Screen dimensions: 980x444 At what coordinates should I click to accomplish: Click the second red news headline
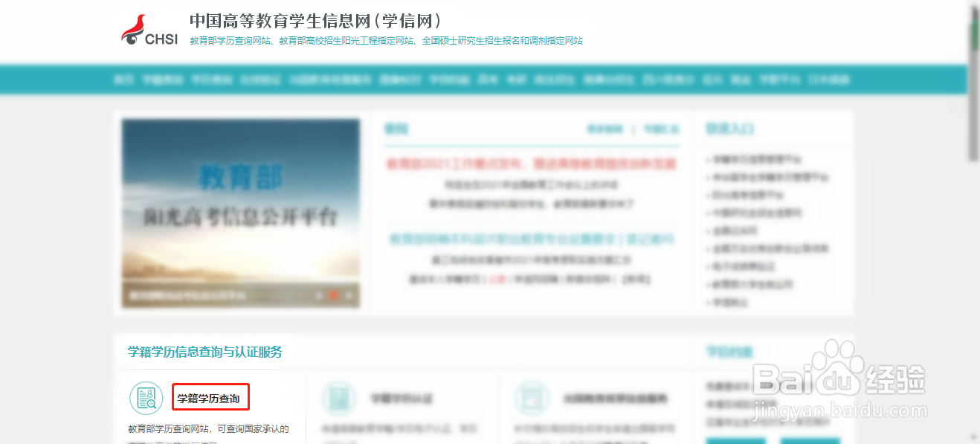pyautogui.click(x=532, y=239)
